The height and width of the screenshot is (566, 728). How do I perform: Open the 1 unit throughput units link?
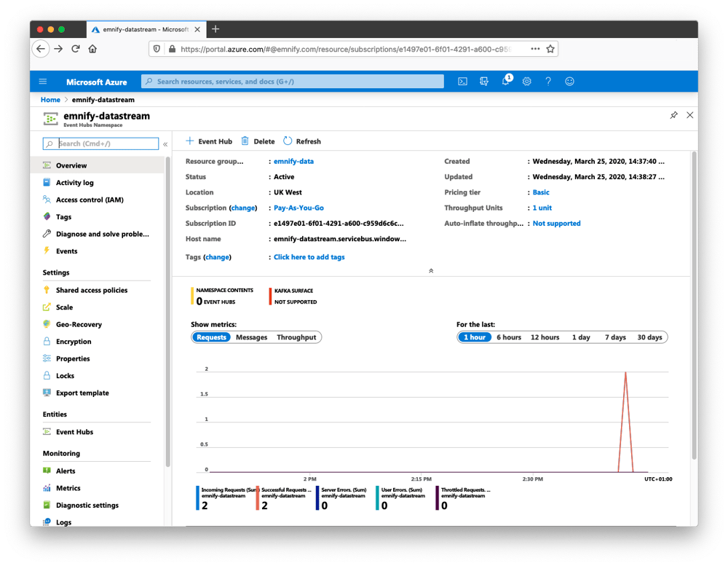[542, 208]
